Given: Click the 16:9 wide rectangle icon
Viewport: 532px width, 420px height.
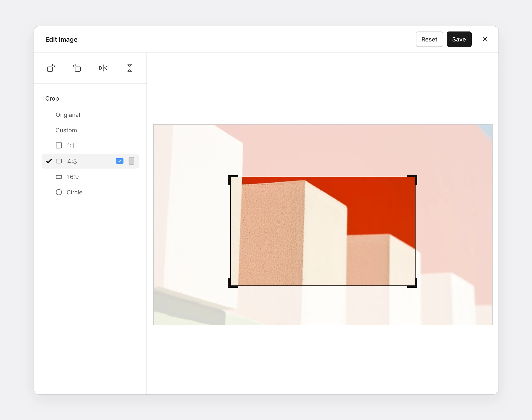Looking at the screenshot, I should click(x=59, y=177).
